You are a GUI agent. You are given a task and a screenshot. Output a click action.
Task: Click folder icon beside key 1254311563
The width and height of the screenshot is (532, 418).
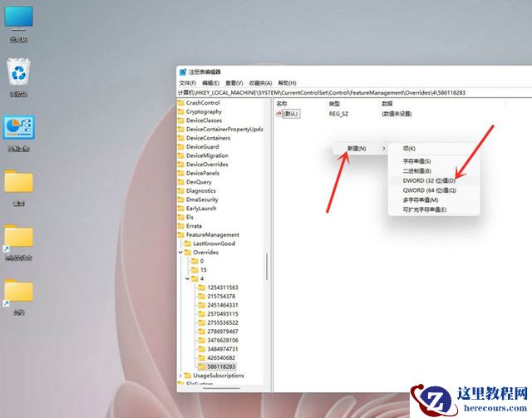(202, 288)
